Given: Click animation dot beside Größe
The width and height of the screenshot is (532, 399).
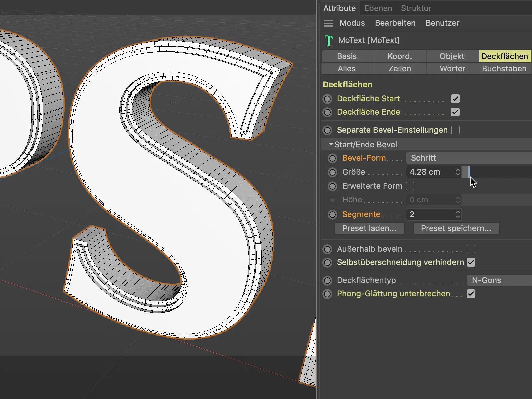Looking at the screenshot, I should 332,172.
